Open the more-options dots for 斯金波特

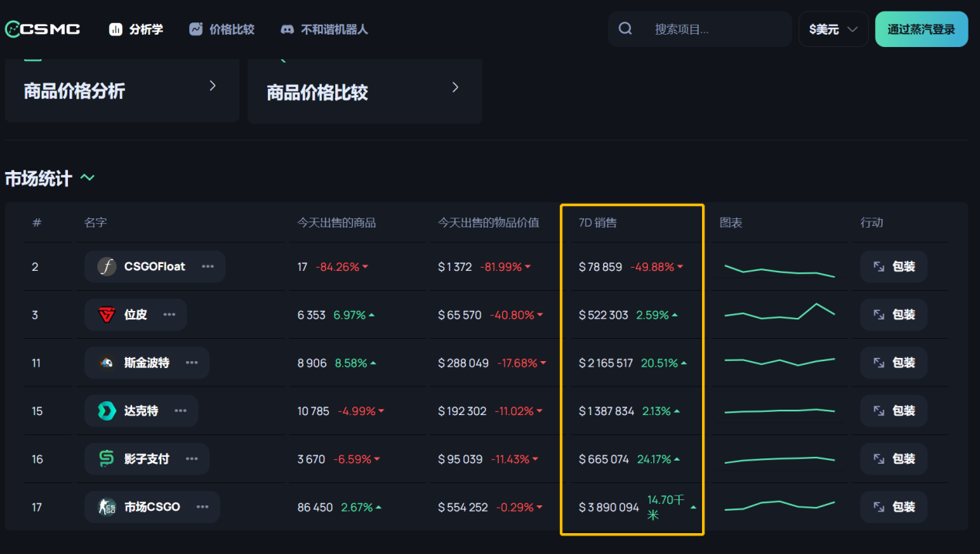click(192, 363)
